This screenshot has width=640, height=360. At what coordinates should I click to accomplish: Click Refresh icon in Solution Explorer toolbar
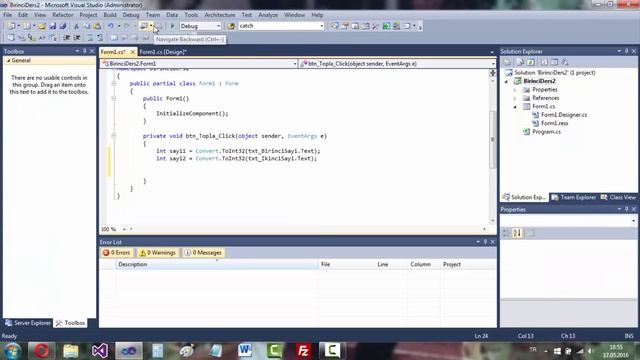click(x=531, y=62)
